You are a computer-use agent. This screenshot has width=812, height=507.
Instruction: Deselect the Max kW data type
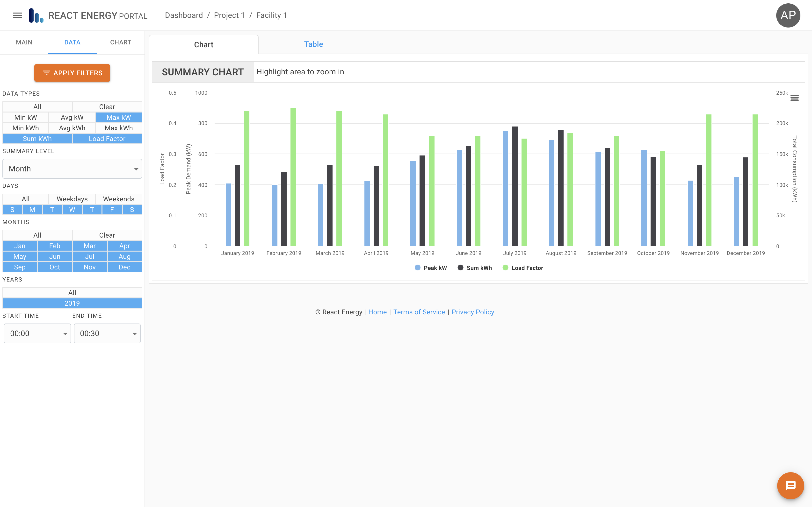pos(118,117)
